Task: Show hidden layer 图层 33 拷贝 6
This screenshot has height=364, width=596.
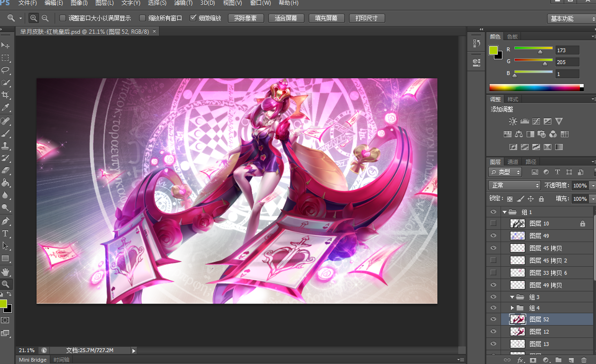Action: (x=493, y=272)
